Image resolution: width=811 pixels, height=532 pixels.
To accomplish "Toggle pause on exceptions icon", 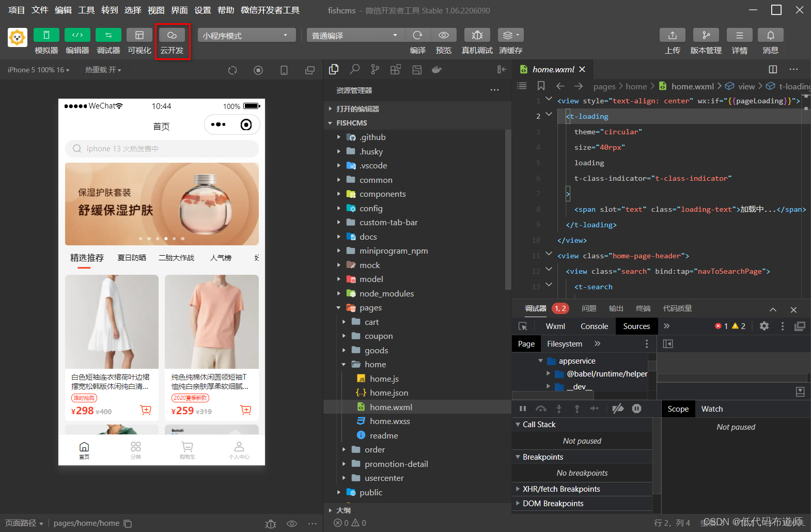I will (637, 409).
